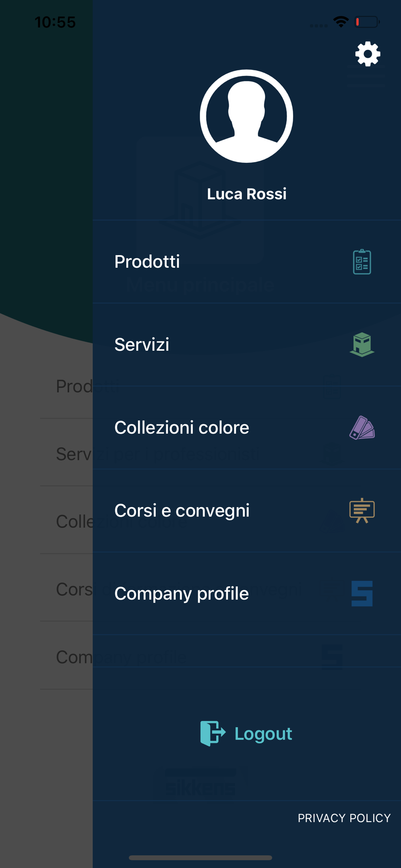Screen dimensions: 401x868
Task: Tap the low battery indicator
Action: pyautogui.click(x=367, y=22)
